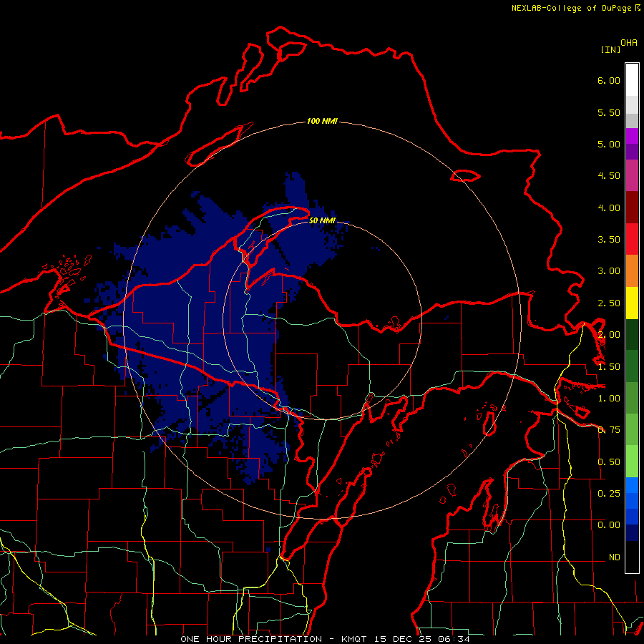
Task: Click the 0.25 legend value
Action: [609, 494]
